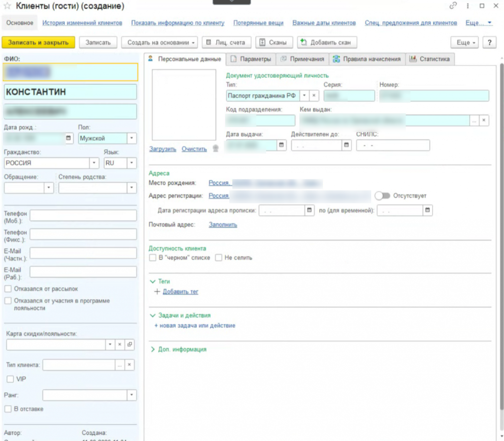This screenshot has height=441, width=504.
Task: Open loyalty card record with open icon
Action: (129, 344)
